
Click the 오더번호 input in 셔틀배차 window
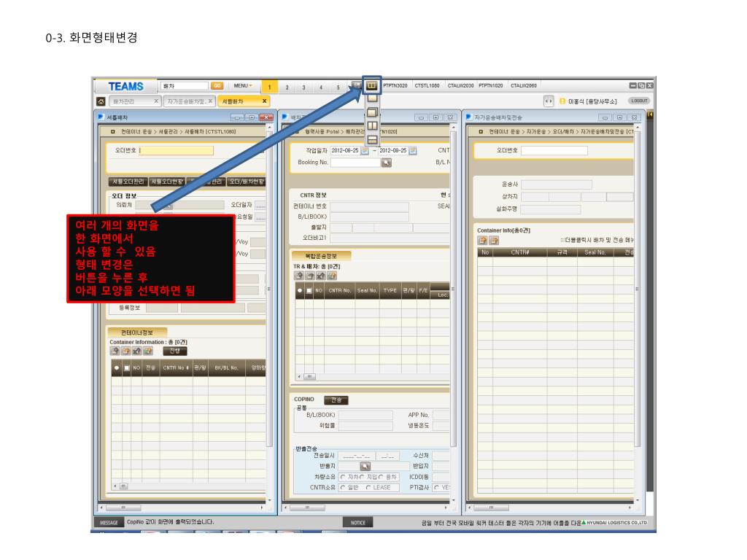click(x=177, y=150)
